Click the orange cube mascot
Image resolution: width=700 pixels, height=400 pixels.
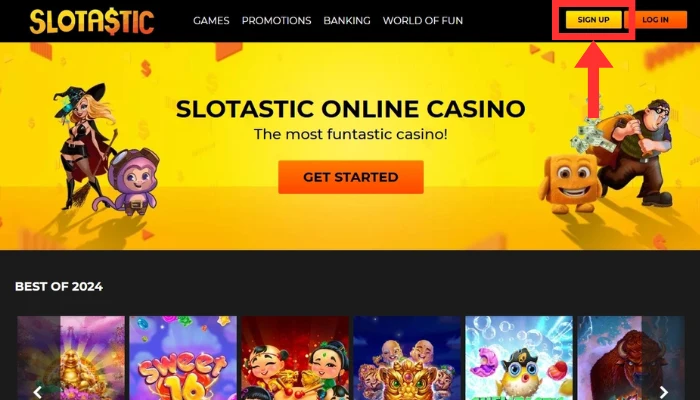point(570,184)
